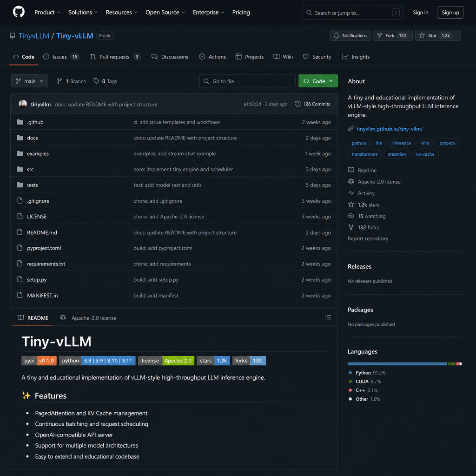476x476 pixels.
Task: Open the GitHub home logo
Action: 19,12
